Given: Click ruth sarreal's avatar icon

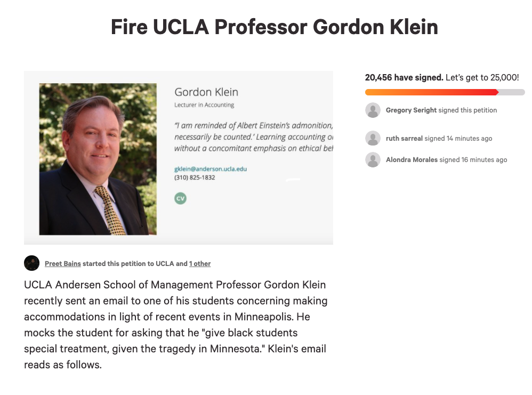Looking at the screenshot, I should coord(373,138).
